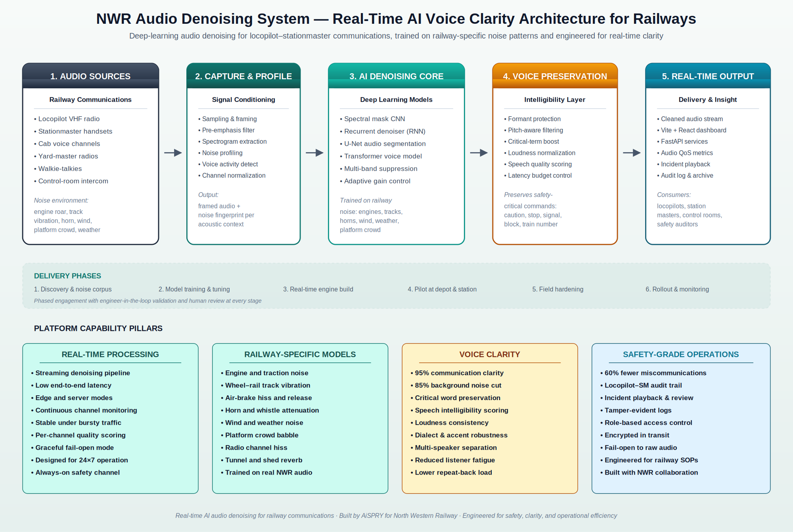The height and width of the screenshot is (532, 793).
Task: Click 'Edge and server modes' item
Action: [72, 398]
